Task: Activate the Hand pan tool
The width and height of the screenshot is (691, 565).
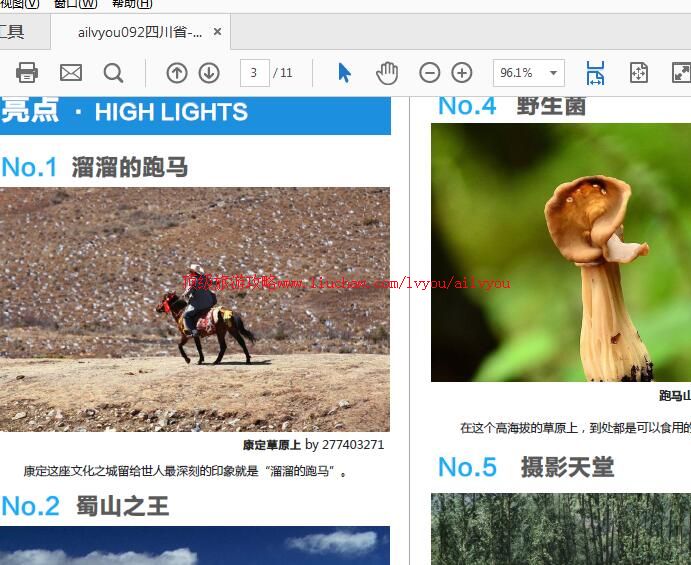Action: point(387,73)
